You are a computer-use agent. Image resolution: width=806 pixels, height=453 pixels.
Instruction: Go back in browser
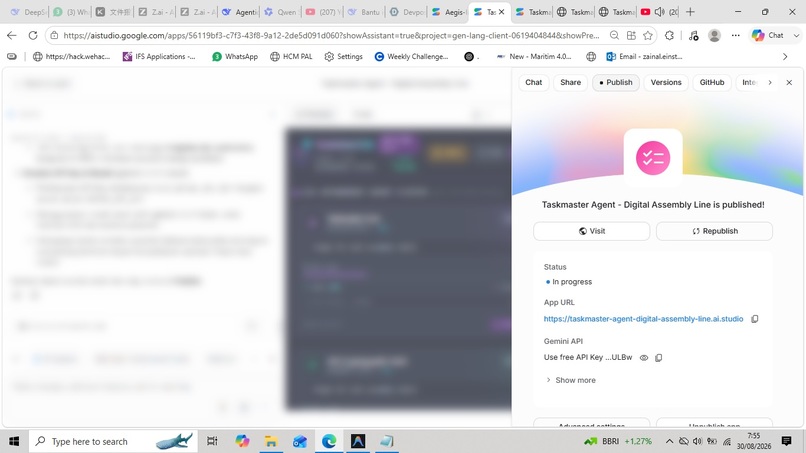point(12,35)
